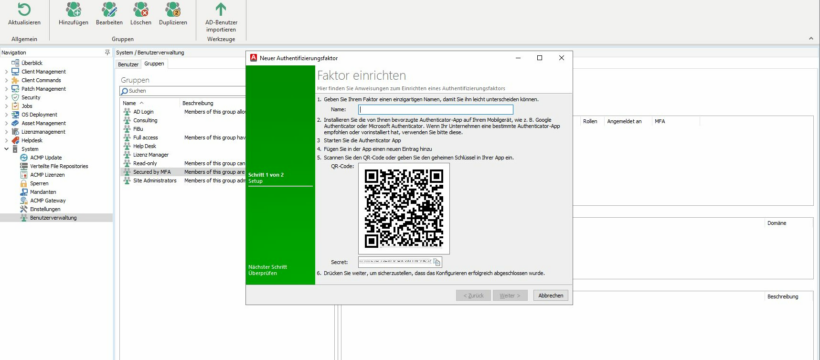Pin the Navigation panel

pyautogui.click(x=107, y=52)
